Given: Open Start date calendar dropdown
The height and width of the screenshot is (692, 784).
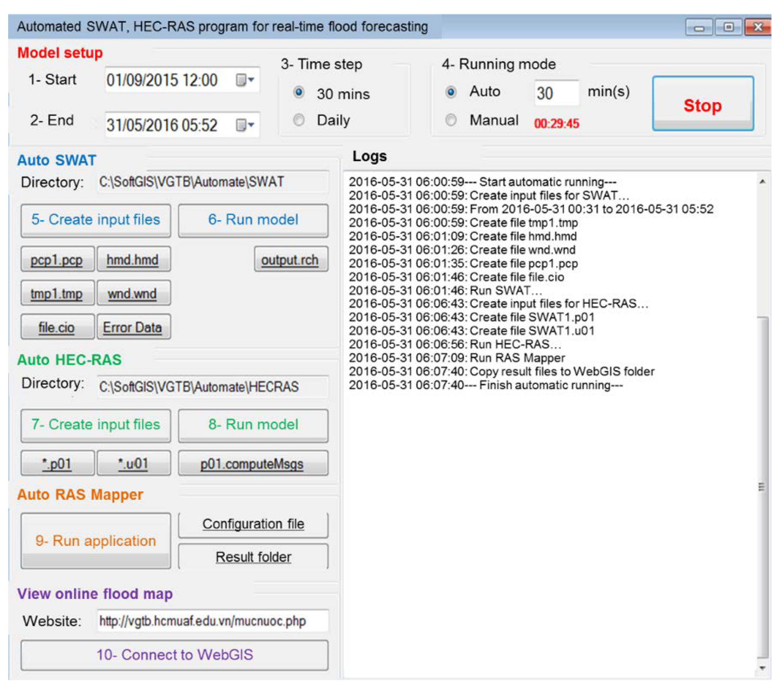Looking at the screenshot, I should pos(245,80).
